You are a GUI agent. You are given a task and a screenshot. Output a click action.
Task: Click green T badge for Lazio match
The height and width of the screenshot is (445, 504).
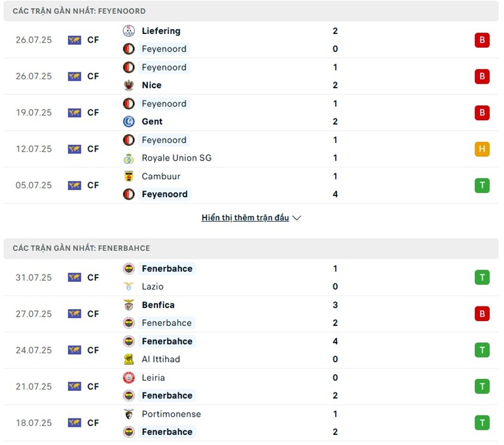pyautogui.click(x=482, y=278)
